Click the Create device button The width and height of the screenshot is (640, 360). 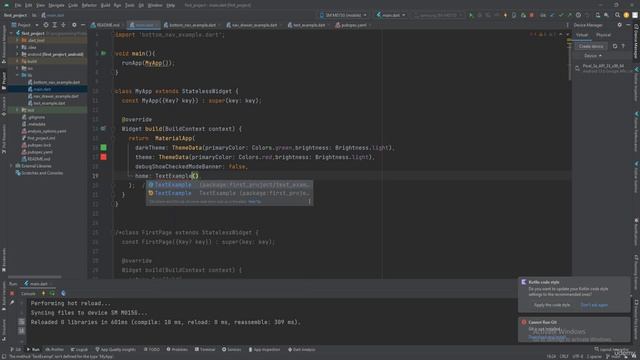pos(591,46)
